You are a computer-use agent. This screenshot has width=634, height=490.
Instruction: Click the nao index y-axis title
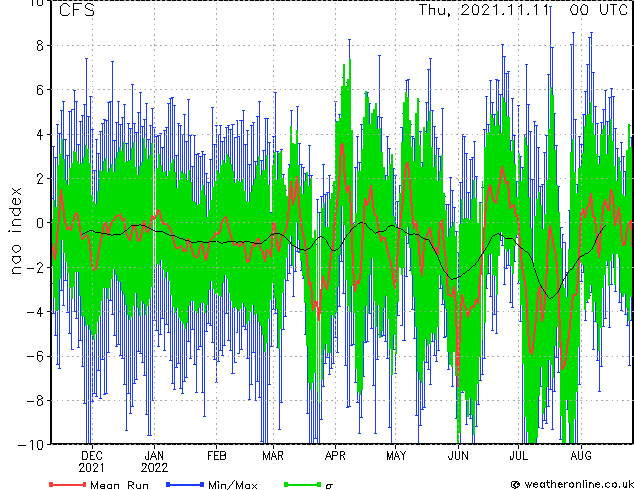[15, 231]
